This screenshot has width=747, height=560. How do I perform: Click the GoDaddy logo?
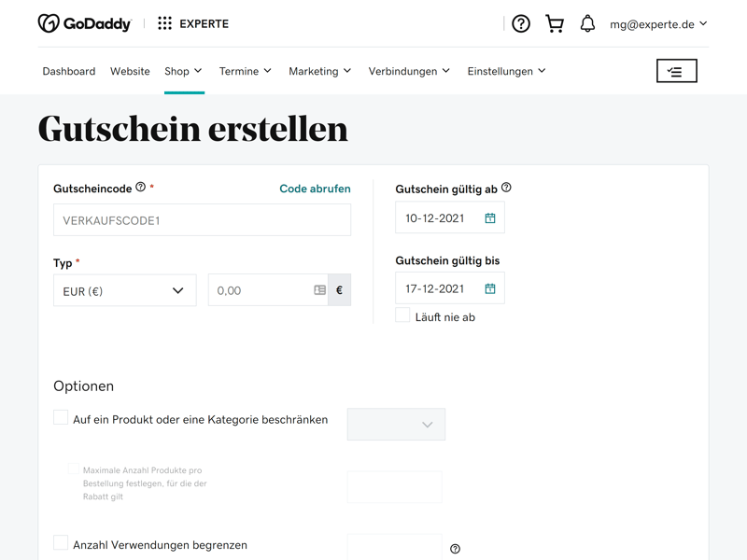pos(84,23)
